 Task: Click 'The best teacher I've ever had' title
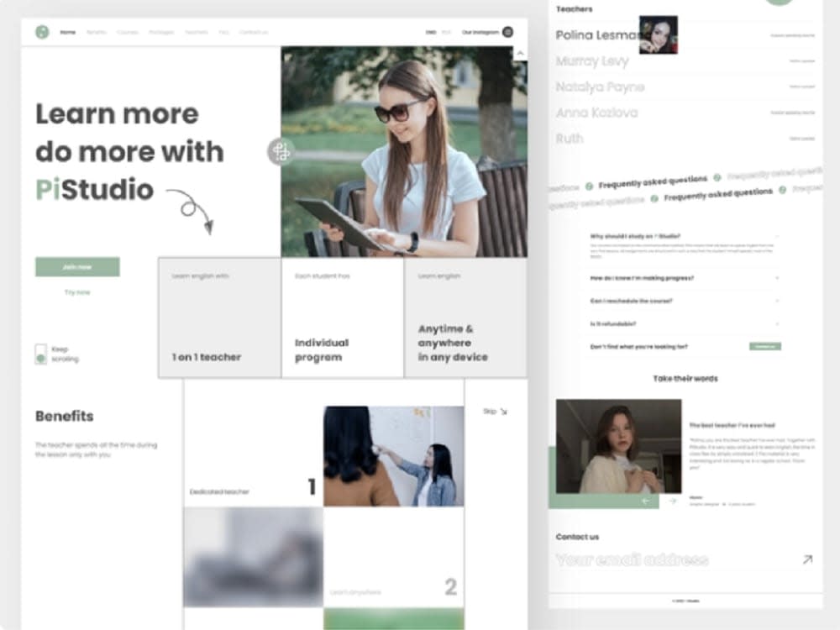point(732,425)
